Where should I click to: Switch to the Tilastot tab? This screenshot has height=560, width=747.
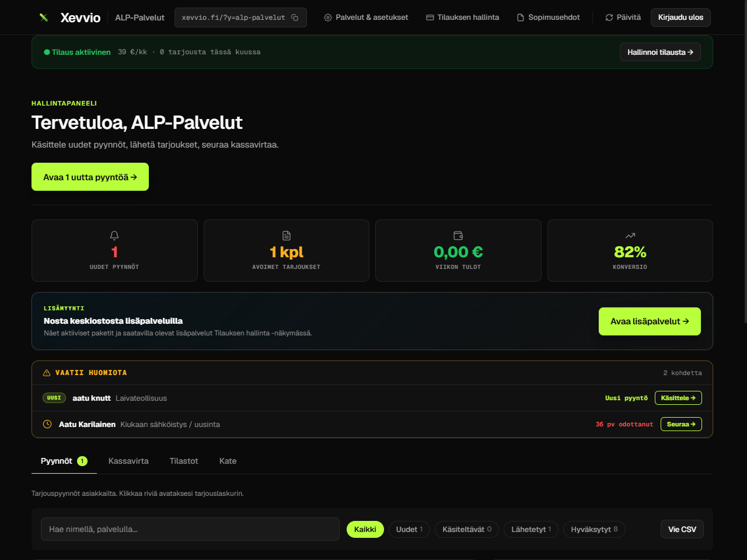click(x=184, y=461)
